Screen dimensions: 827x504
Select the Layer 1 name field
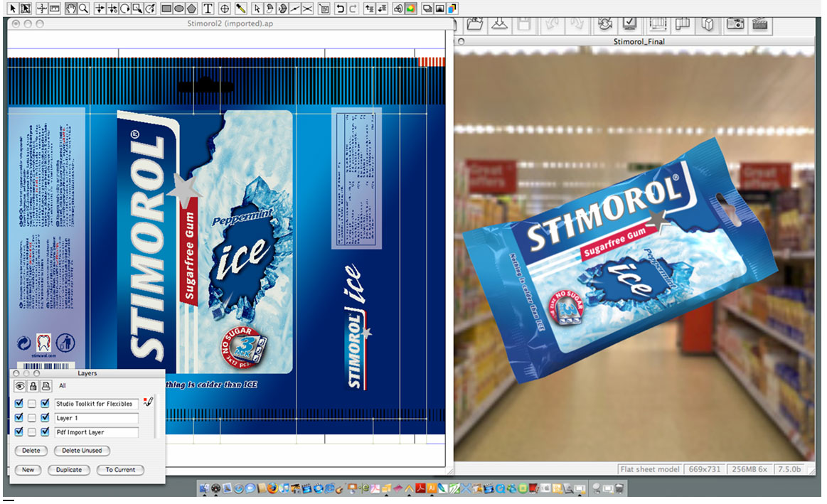tap(97, 418)
